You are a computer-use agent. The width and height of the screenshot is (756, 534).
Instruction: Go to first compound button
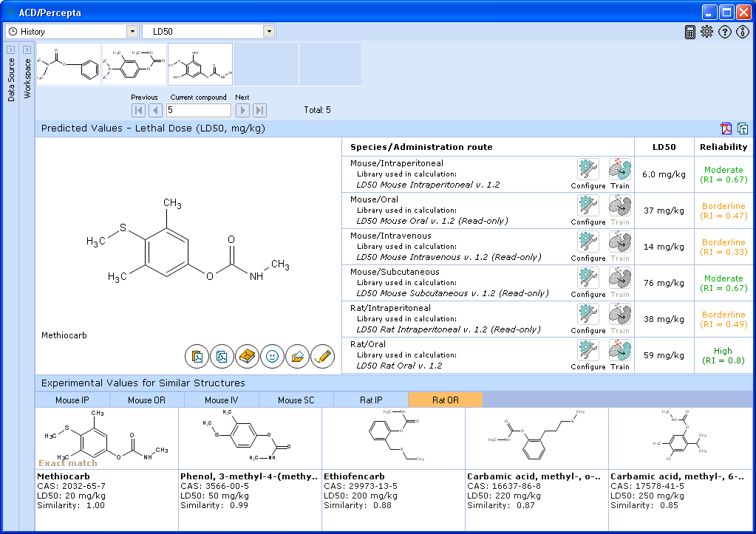click(138, 110)
